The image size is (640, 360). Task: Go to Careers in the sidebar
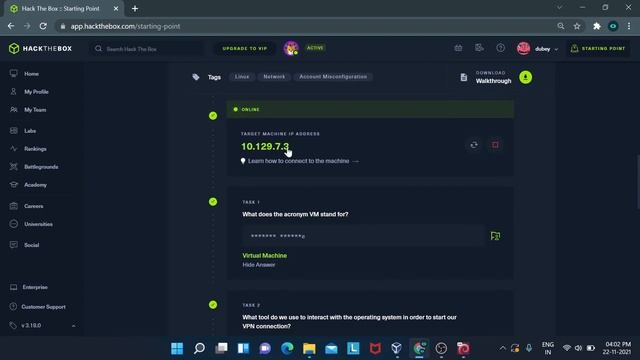[x=33, y=206]
